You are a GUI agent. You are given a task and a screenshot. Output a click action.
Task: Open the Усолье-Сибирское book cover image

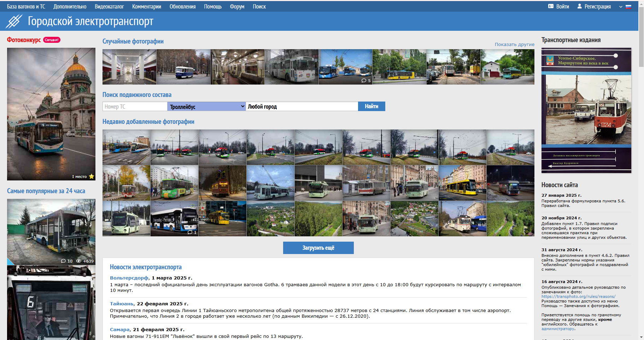[586, 110]
